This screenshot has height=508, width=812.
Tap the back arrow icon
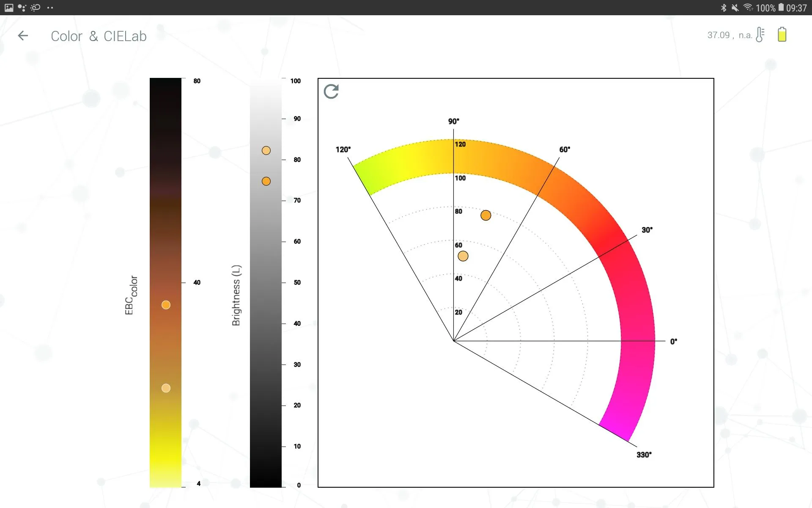point(23,36)
